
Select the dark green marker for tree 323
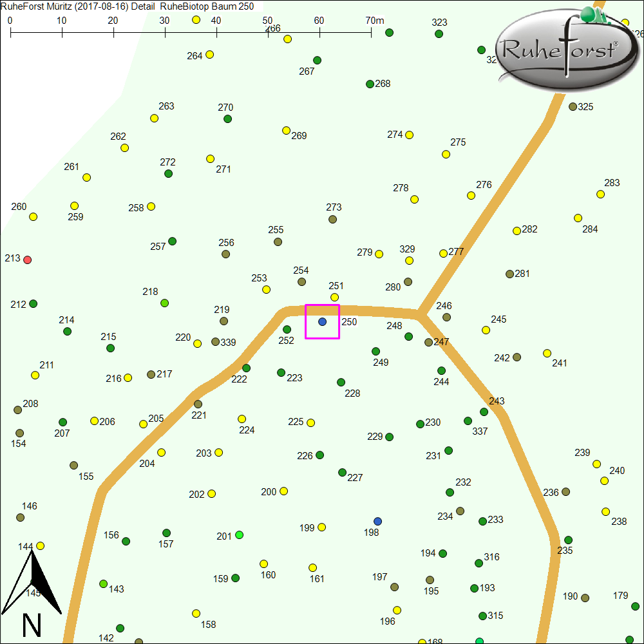point(439,34)
